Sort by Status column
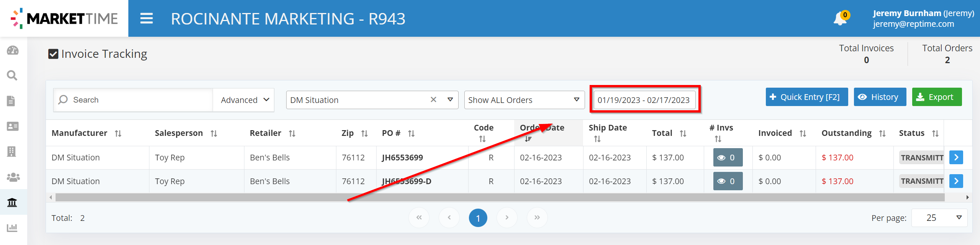 point(935,133)
